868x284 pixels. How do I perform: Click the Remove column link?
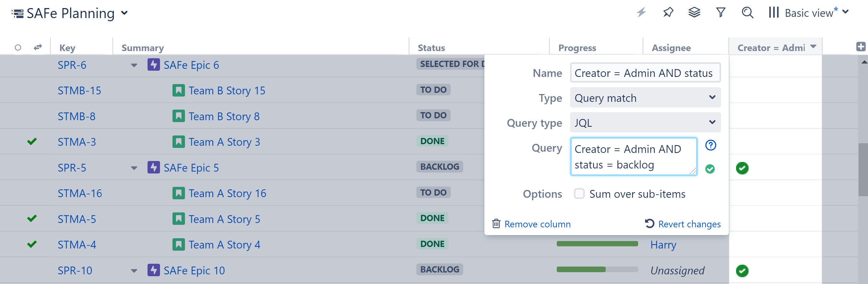click(537, 224)
